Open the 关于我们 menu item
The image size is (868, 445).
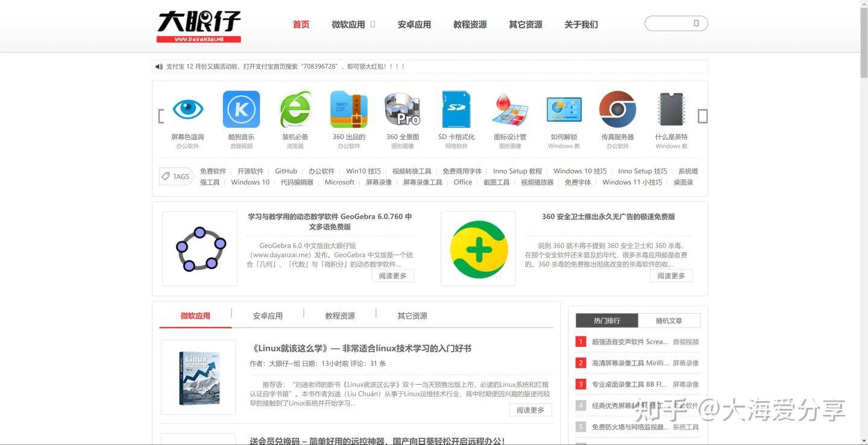[580, 25]
